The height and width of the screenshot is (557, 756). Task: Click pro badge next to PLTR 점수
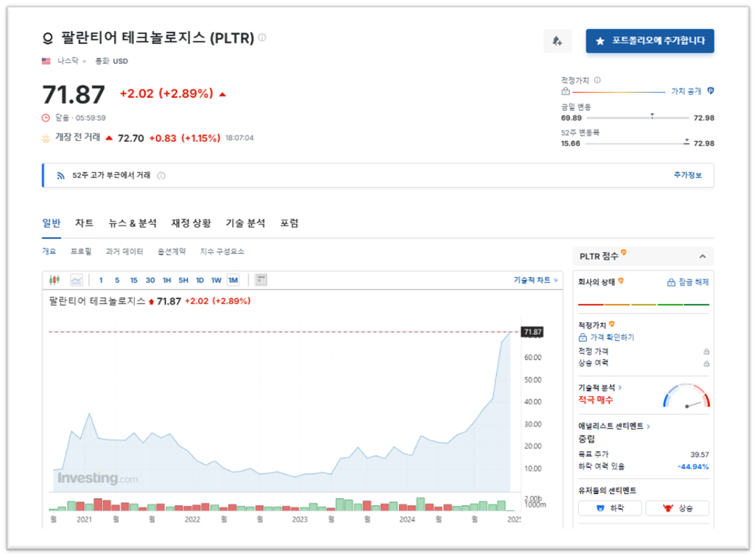[624, 252]
